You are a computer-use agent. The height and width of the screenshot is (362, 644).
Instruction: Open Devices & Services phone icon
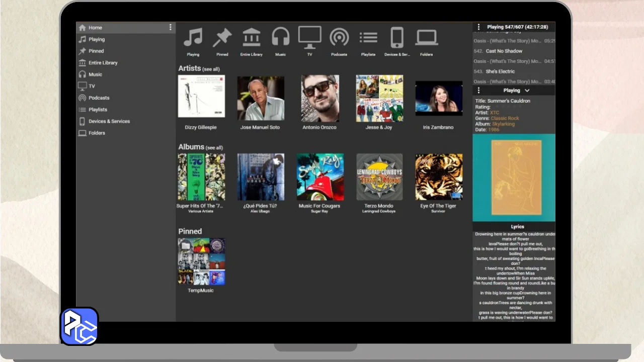pos(397,38)
